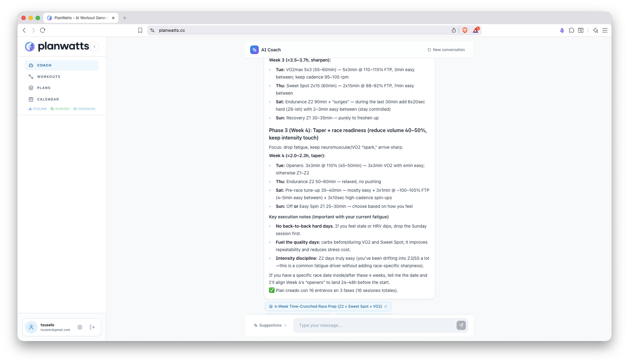Viewport: 629px width, 364px height.
Task: Click the Type your message input field
Action: pyautogui.click(x=374, y=325)
